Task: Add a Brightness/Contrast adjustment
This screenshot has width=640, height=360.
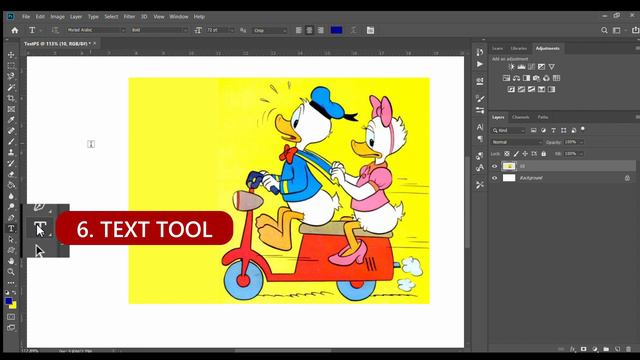Action: point(511,67)
